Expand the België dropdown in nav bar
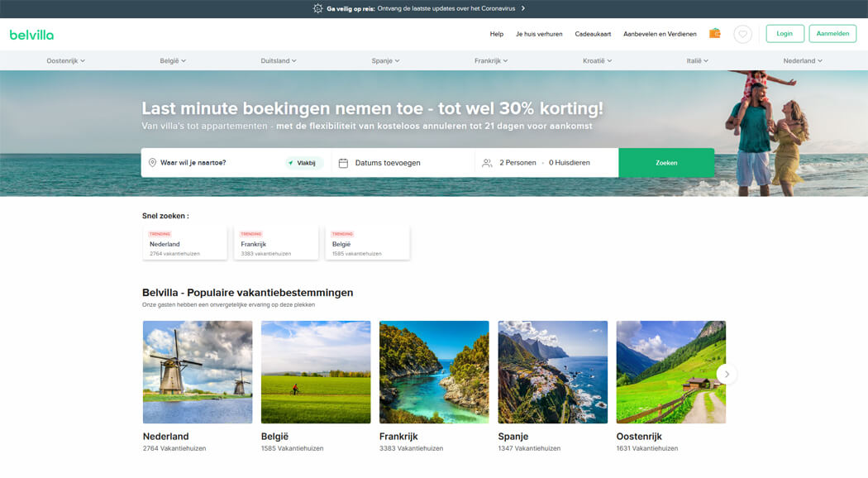Image resolution: width=868 pixels, height=478 pixels. click(173, 61)
